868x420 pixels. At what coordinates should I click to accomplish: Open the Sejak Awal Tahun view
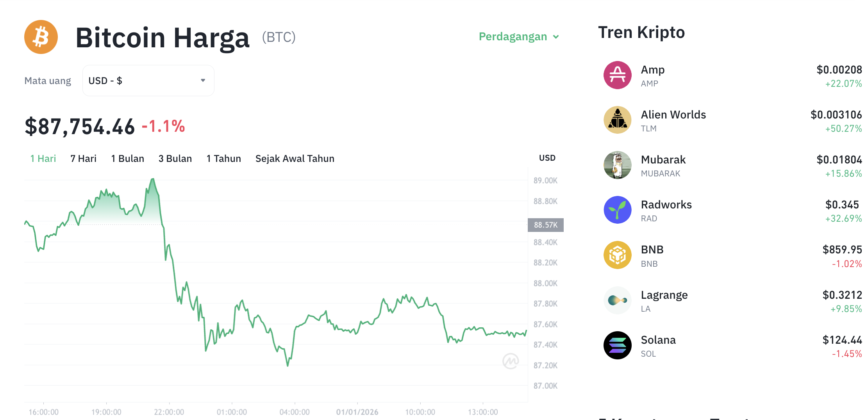click(x=295, y=158)
